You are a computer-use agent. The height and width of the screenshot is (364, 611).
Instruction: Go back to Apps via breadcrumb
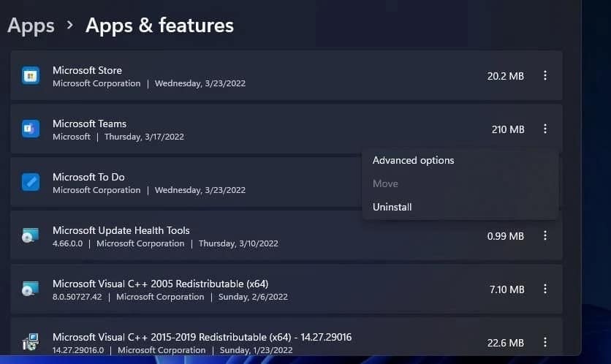(x=31, y=26)
